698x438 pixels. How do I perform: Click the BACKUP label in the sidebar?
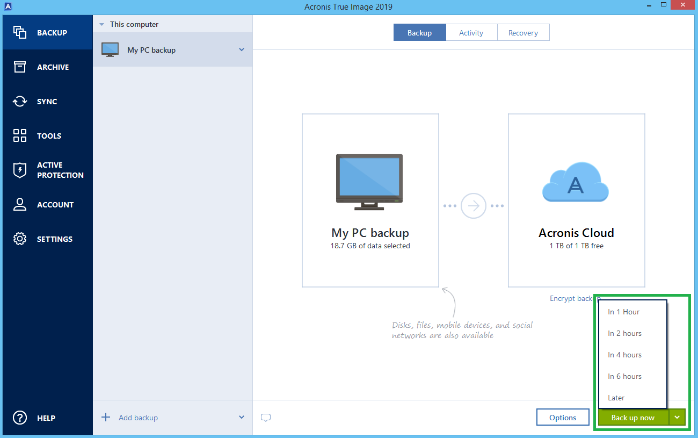pos(52,33)
